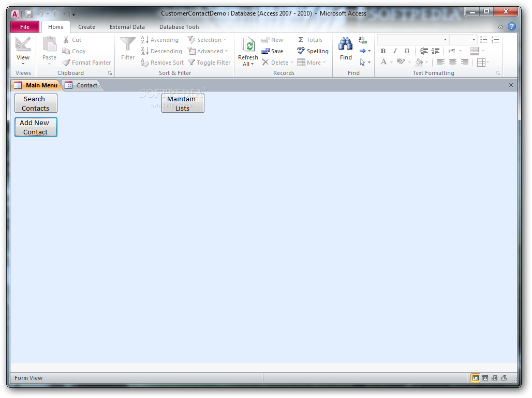Click the Format Painter brush
Viewport: 532px width, 398px height.
(x=86, y=63)
